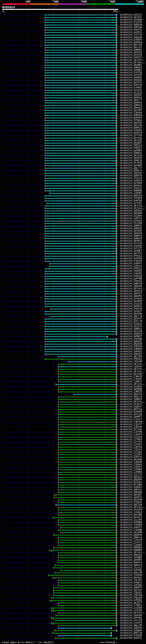The height and width of the screenshot is (644, 146).
Task: Select hit label UniRef100_Q9SYT7
Action: 131,100
